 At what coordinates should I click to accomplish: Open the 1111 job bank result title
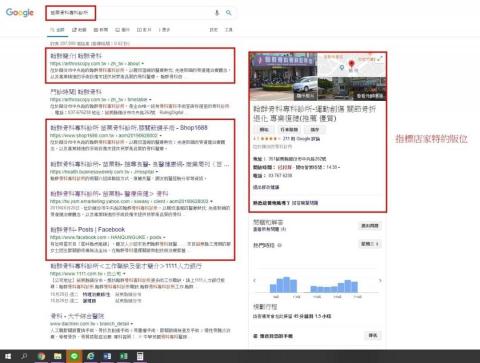point(126,266)
